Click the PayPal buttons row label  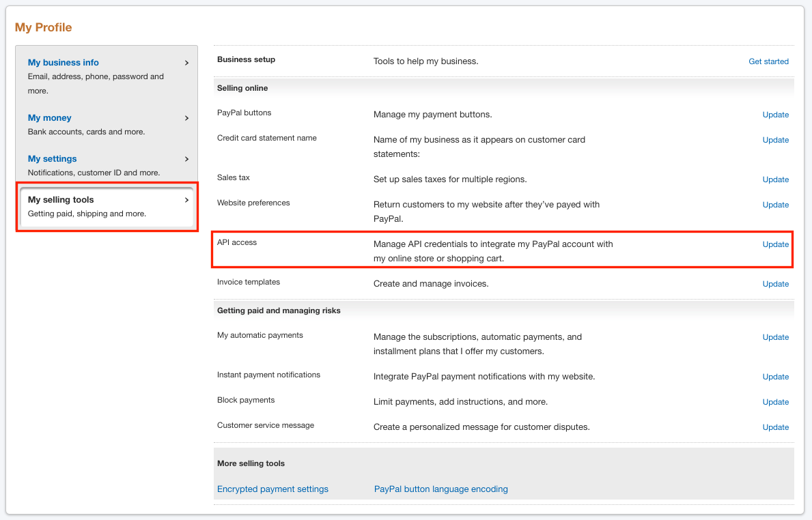click(244, 113)
